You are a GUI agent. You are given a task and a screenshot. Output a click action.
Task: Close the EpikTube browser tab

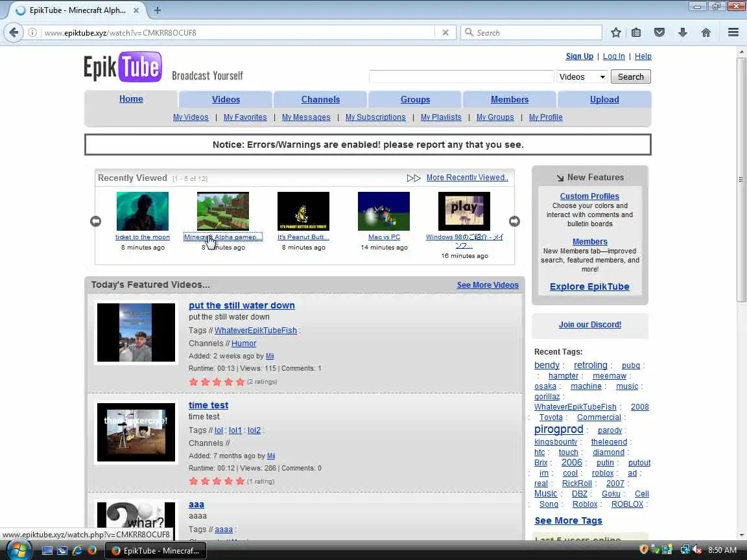136,10
